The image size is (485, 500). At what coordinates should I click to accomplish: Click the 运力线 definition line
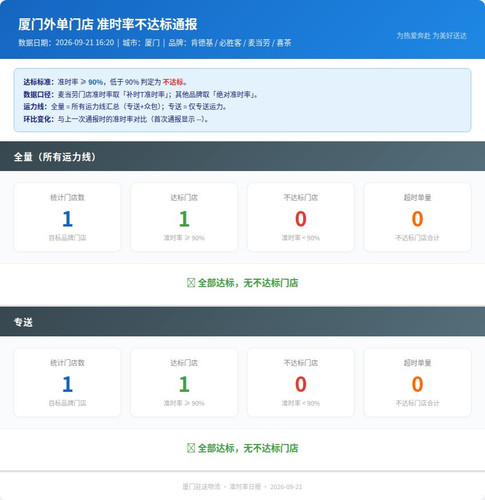tap(126, 107)
